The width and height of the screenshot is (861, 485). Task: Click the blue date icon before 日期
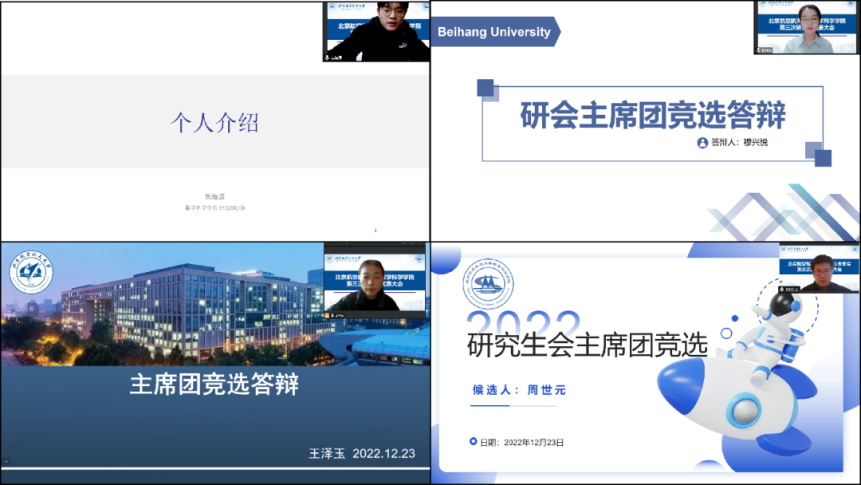(x=473, y=441)
